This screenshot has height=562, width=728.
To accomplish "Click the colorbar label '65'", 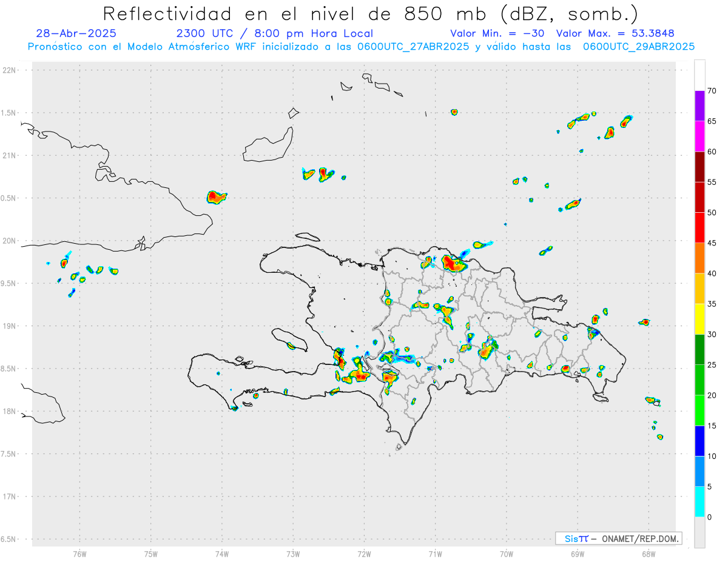I will click(712, 121).
